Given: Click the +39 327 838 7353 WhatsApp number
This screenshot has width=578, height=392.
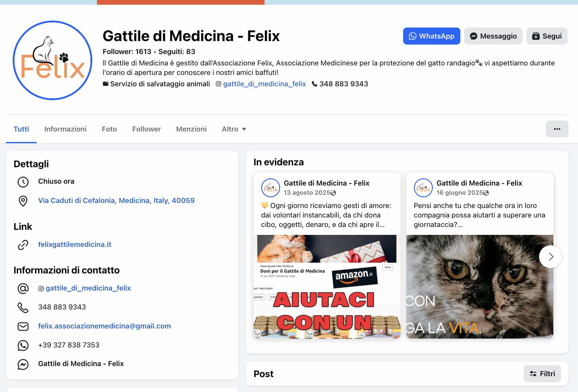Looking at the screenshot, I should [x=69, y=345].
